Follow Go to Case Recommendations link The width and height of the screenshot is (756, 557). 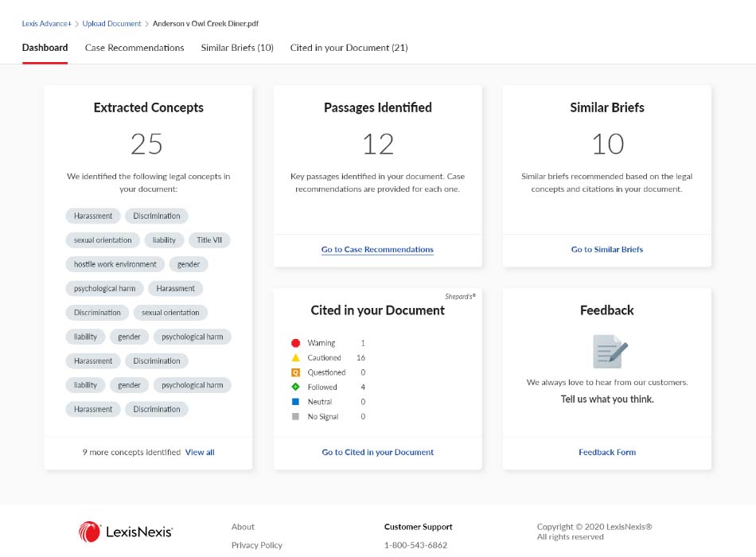point(377,249)
